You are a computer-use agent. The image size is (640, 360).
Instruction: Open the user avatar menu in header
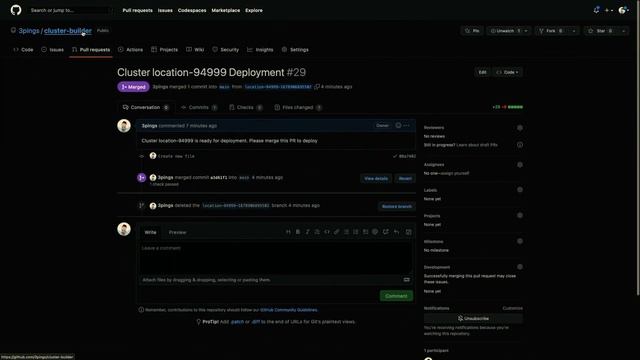(x=623, y=10)
